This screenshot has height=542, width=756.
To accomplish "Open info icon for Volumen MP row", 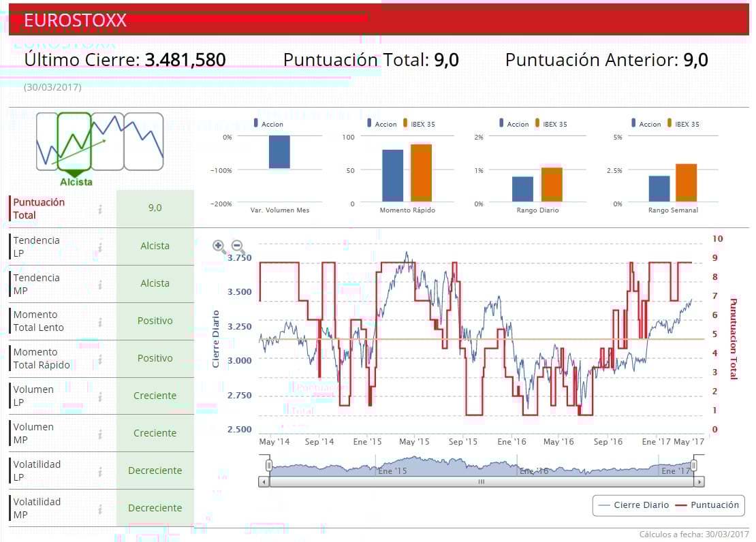I will tap(100, 434).
